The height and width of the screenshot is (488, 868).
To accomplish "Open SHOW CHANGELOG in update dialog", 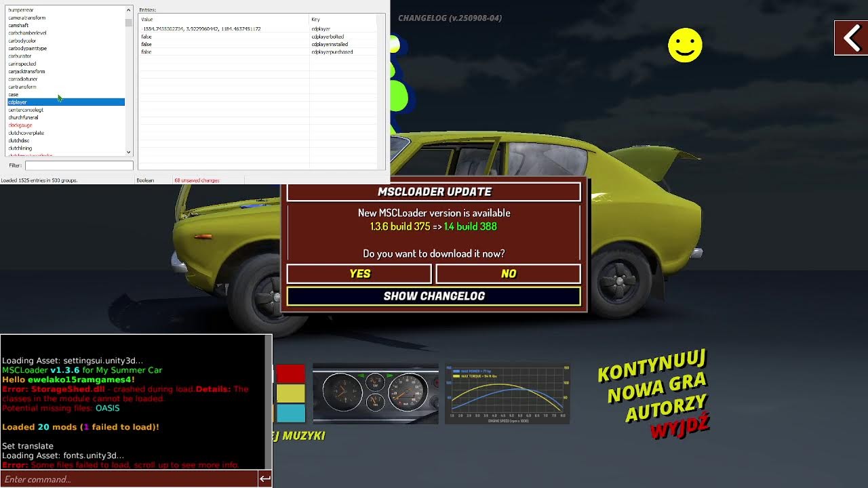I will point(434,296).
